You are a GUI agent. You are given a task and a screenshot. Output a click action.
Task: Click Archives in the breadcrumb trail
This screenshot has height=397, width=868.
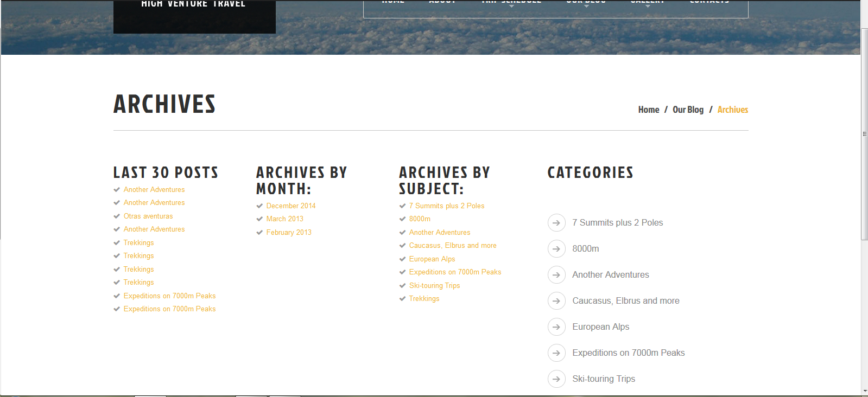[x=733, y=110]
